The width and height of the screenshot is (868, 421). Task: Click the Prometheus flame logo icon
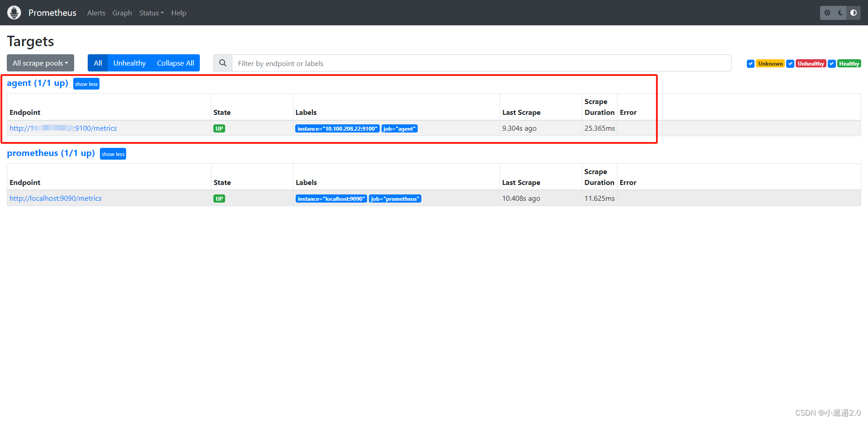[14, 13]
